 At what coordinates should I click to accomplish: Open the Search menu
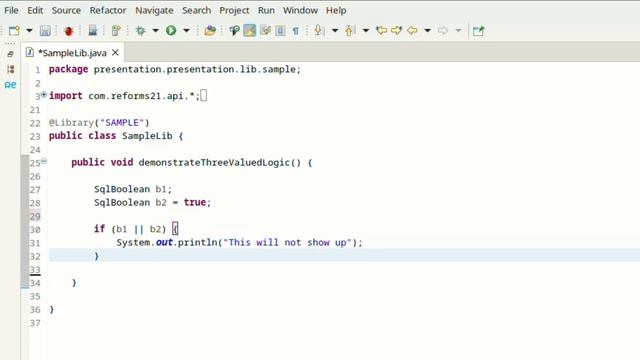click(196, 10)
